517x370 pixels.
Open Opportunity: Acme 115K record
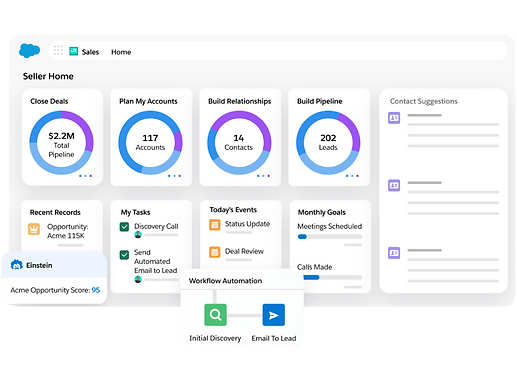67,231
